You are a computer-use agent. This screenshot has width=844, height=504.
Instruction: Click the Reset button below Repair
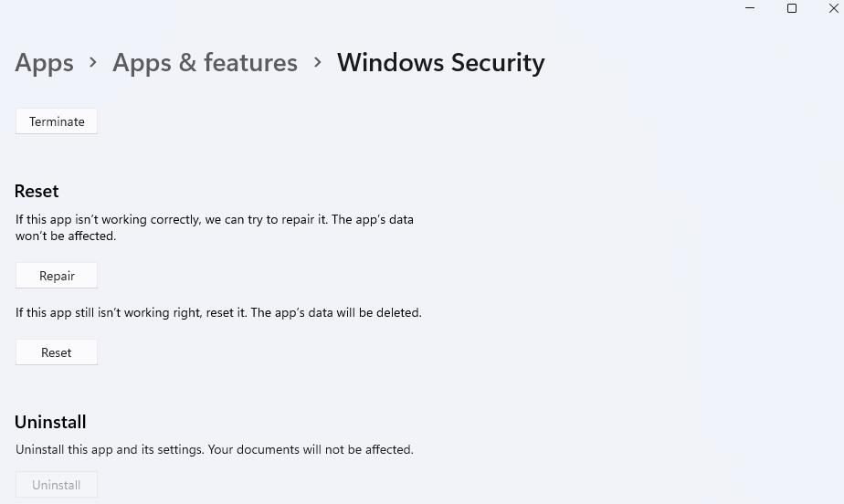[57, 352]
